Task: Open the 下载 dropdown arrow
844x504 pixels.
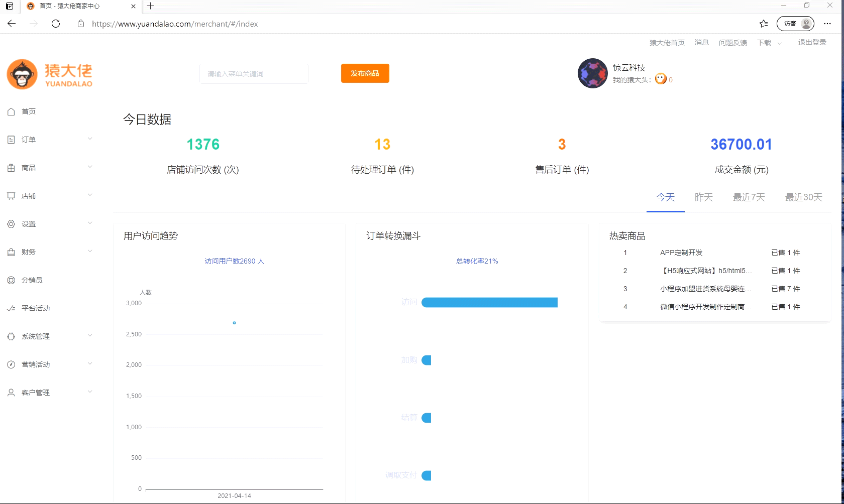Action: [x=780, y=43]
